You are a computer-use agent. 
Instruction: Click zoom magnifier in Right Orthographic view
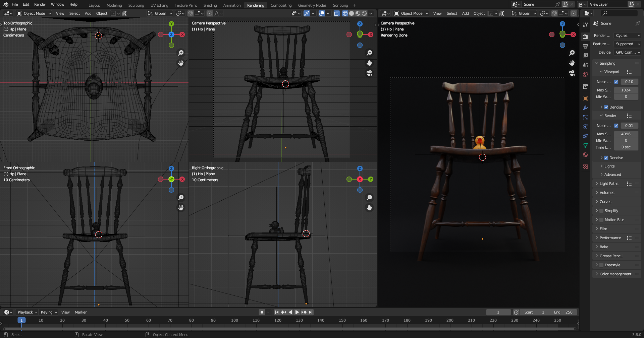[x=369, y=198]
